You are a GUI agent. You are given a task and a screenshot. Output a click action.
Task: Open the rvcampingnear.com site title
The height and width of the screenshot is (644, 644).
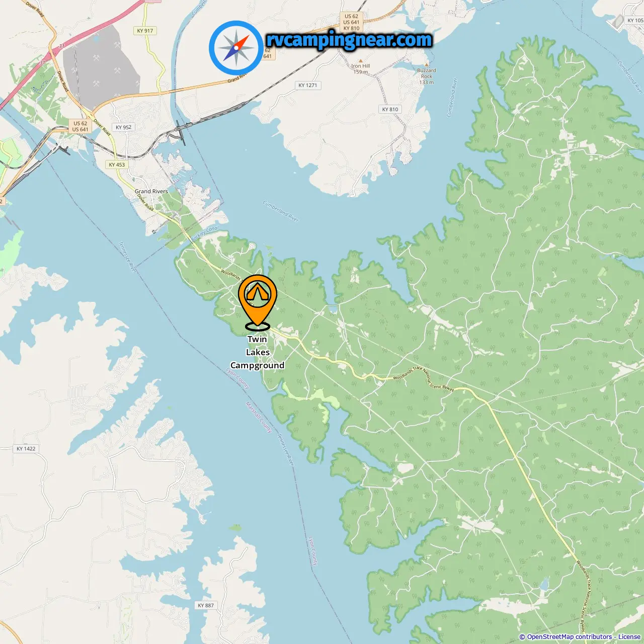point(349,40)
